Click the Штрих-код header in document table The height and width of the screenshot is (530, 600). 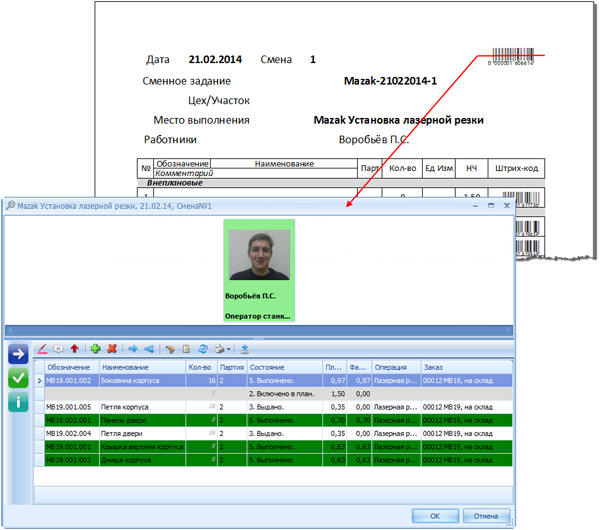[x=517, y=168]
